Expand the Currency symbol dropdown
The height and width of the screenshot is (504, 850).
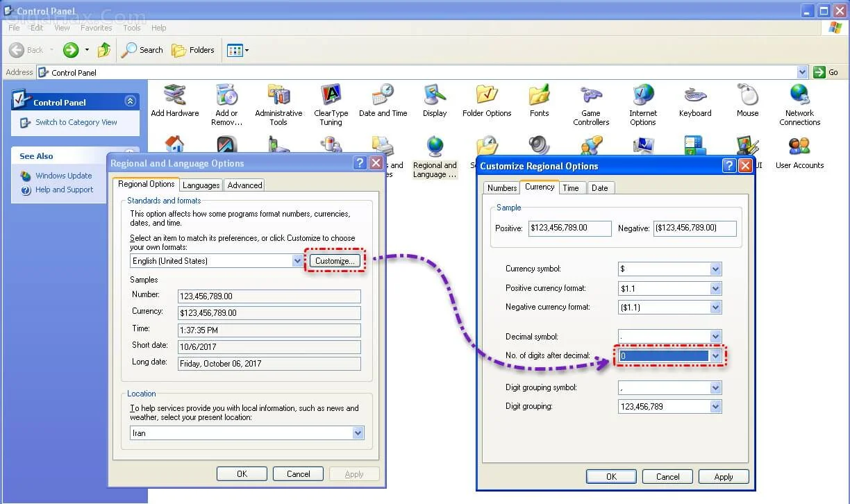coord(715,269)
